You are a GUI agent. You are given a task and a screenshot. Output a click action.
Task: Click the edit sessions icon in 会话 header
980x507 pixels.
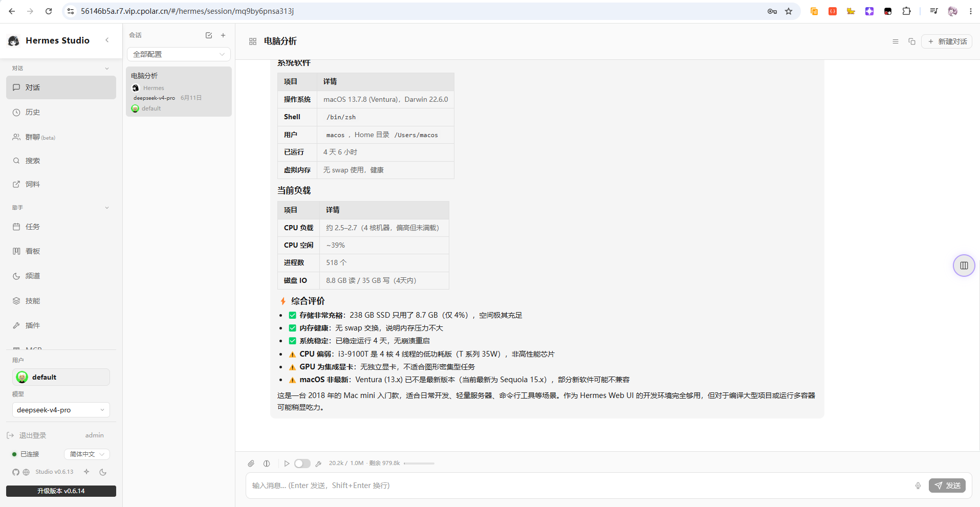[x=209, y=35]
